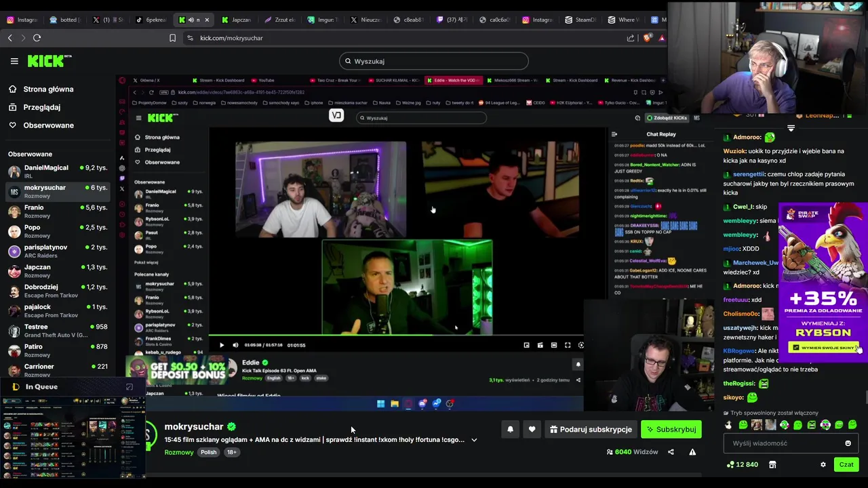Open Franio channel in followed list
Viewport: 868px width, 488px height.
[57, 211]
